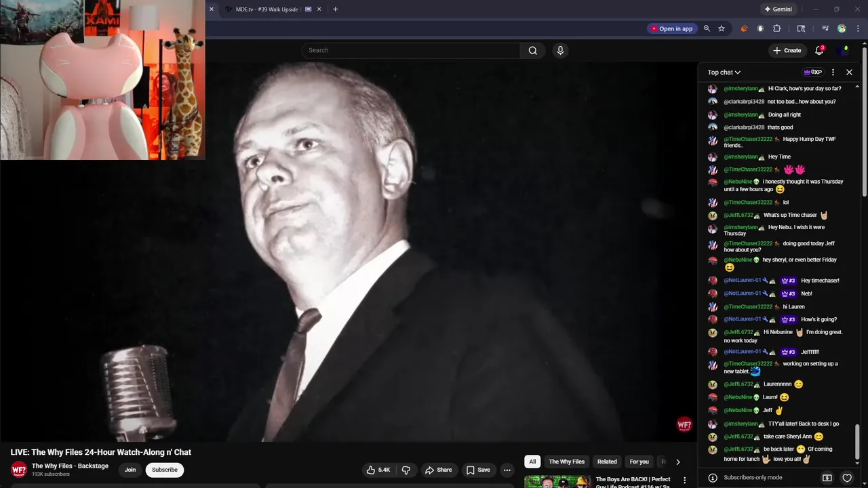Click the WF? watermark in the video corner
The width and height of the screenshot is (868, 488).
(x=684, y=425)
